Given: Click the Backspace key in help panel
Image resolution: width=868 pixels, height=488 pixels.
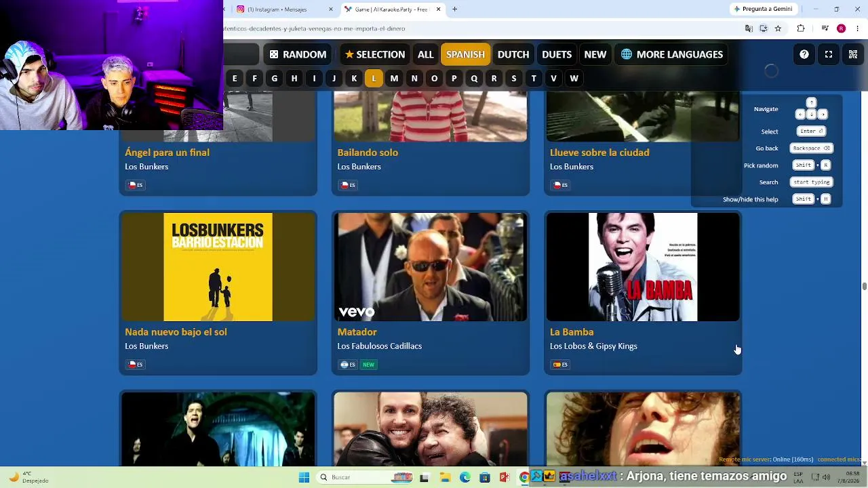Looking at the screenshot, I should coord(811,148).
